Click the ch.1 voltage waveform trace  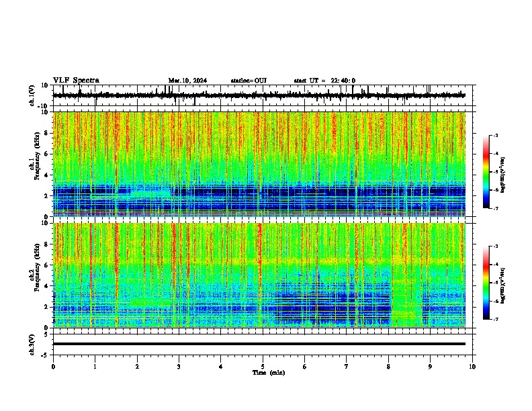[259, 95]
